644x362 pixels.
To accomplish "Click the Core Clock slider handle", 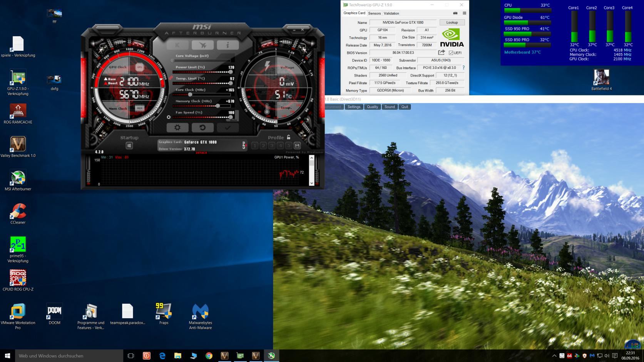I will (190, 95).
